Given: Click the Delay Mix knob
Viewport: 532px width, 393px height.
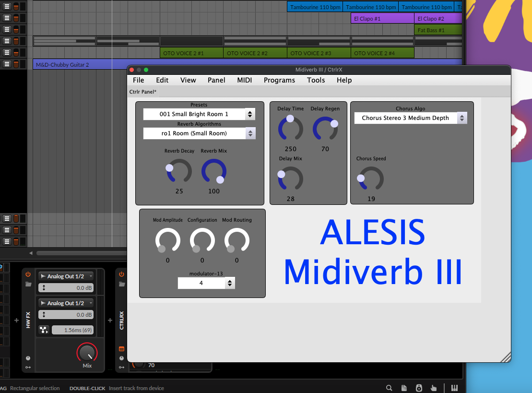Looking at the screenshot, I should [x=290, y=179].
